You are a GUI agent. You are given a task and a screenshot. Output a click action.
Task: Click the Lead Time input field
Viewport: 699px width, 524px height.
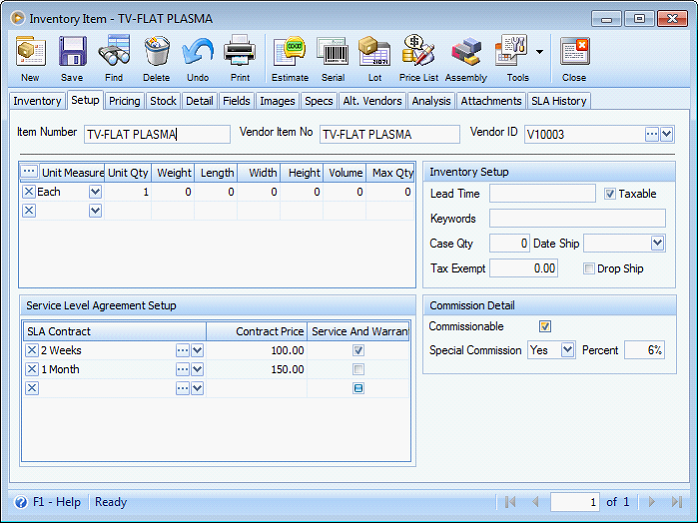click(x=541, y=194)
